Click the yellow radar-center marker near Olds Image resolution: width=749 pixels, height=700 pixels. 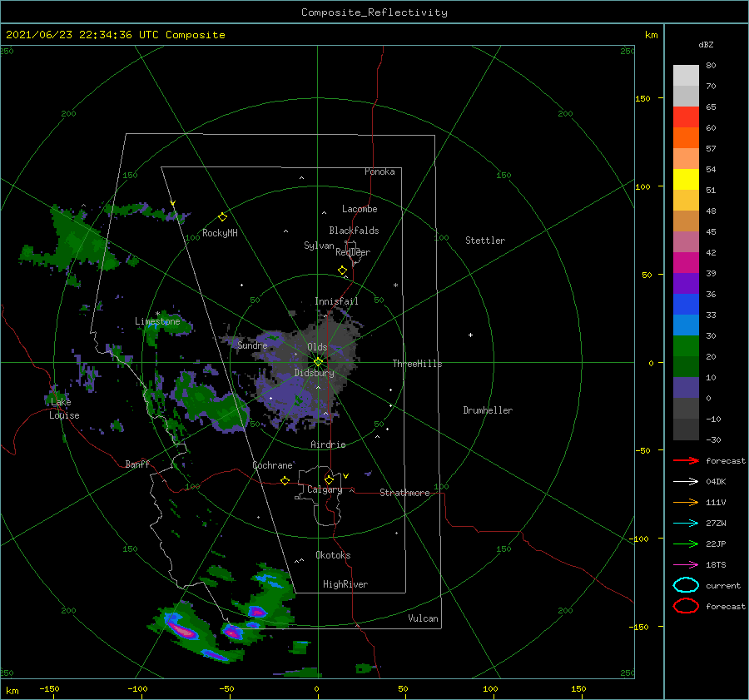point(318,362)
